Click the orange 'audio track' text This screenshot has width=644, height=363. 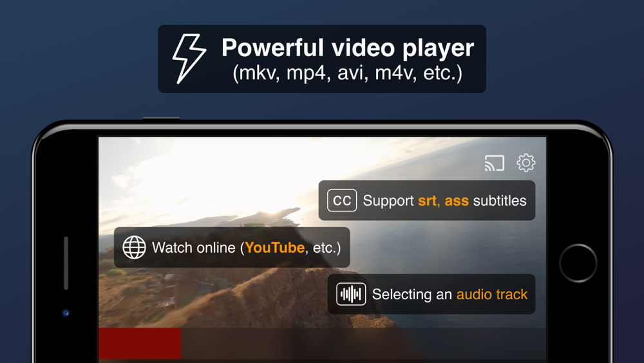coord(491,295)
